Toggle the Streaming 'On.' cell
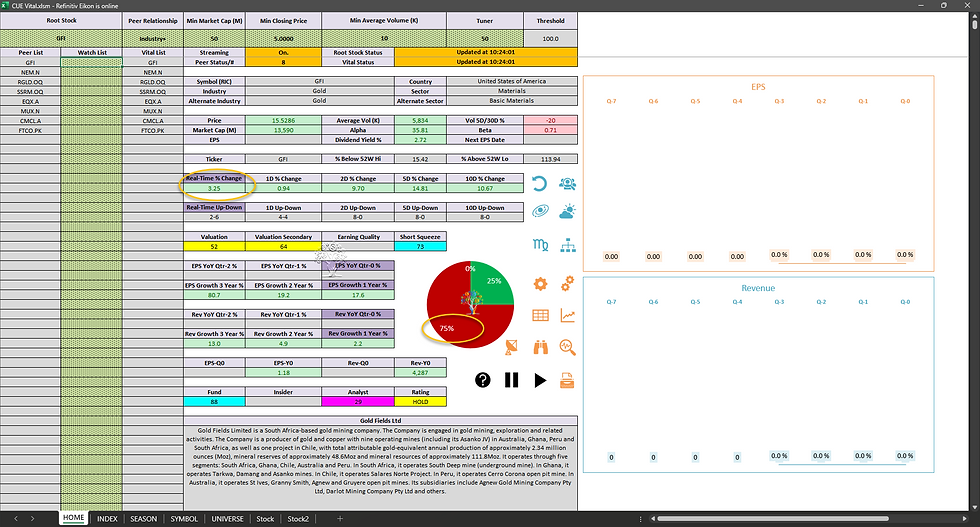This screenshot has width=980, height=527. point(283,53)
